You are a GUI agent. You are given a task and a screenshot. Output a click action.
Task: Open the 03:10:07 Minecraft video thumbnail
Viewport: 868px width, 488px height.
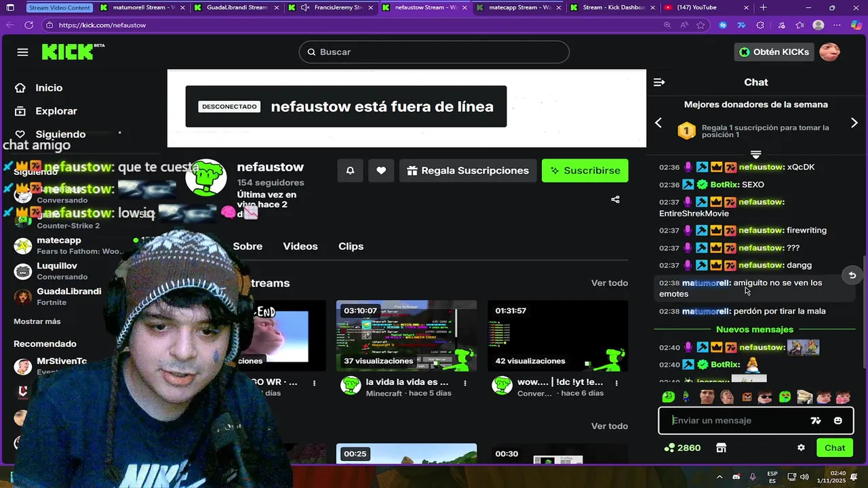(406, 336)
